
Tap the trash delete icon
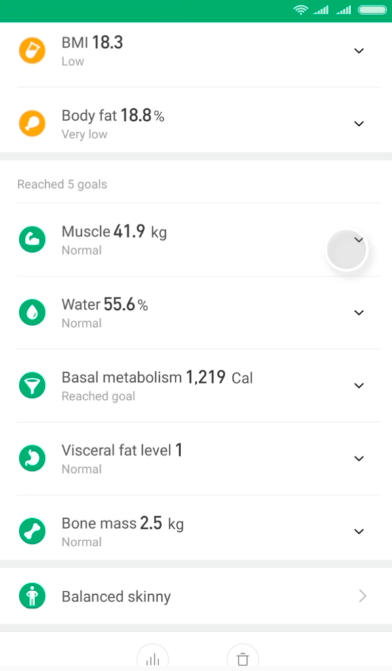click(243, 658)
